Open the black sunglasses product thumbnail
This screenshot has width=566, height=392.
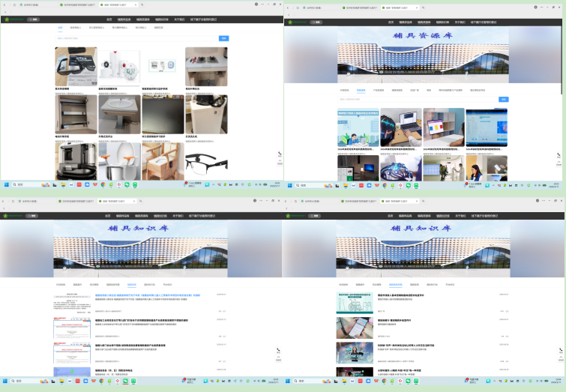coord(76,67)
